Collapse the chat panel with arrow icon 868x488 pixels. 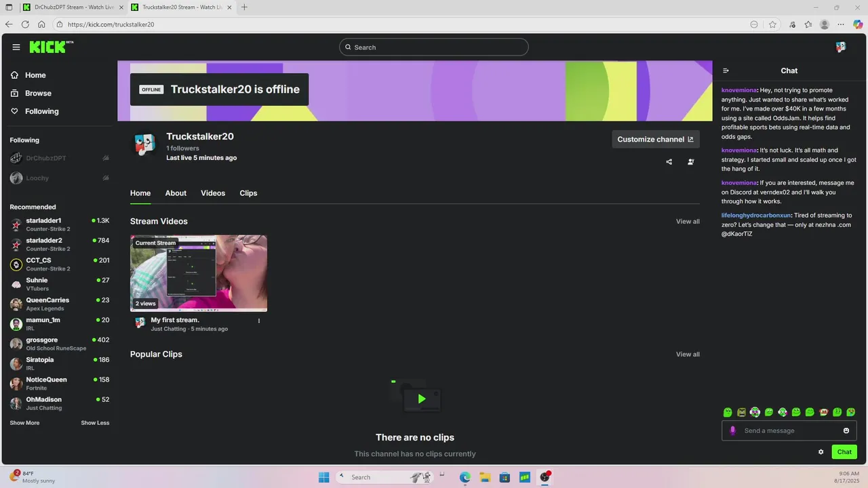pyautogui.click(x=726, y=70)
